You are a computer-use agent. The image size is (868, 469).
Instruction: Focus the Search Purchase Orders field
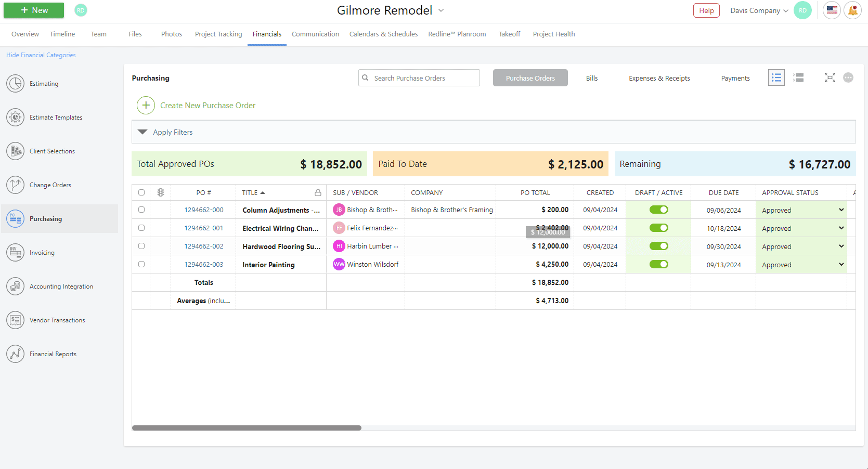tap(419, 78)
